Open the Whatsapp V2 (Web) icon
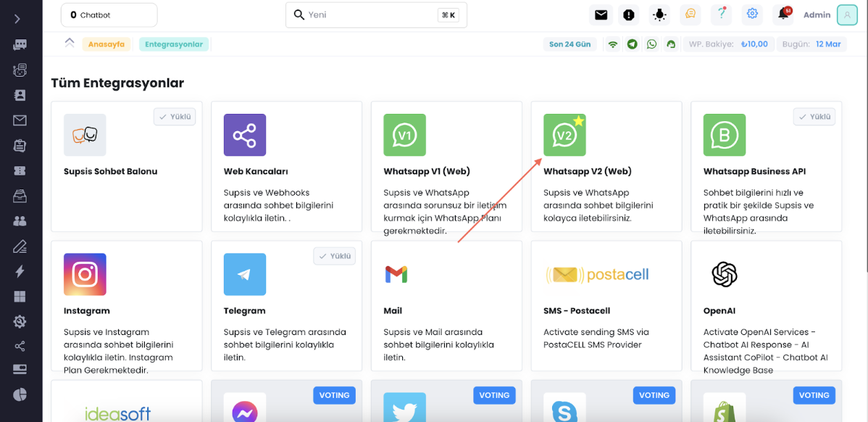 click(564, 135)
